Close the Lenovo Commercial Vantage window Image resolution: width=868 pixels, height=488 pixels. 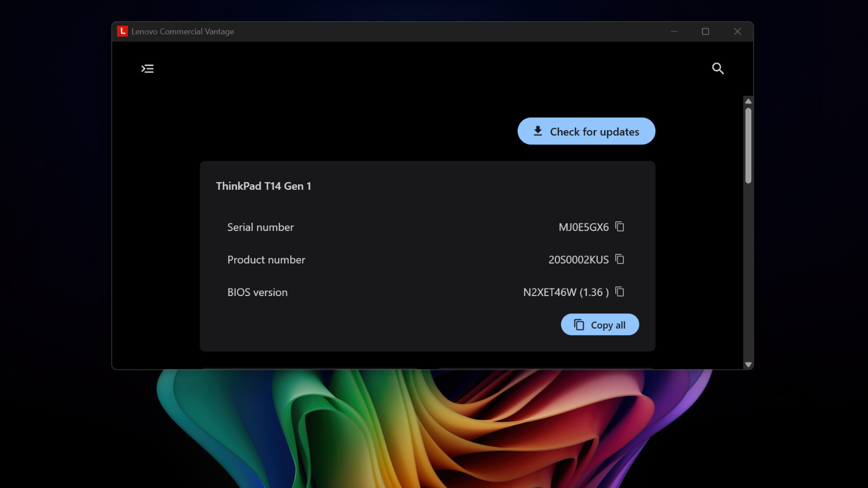737,31
